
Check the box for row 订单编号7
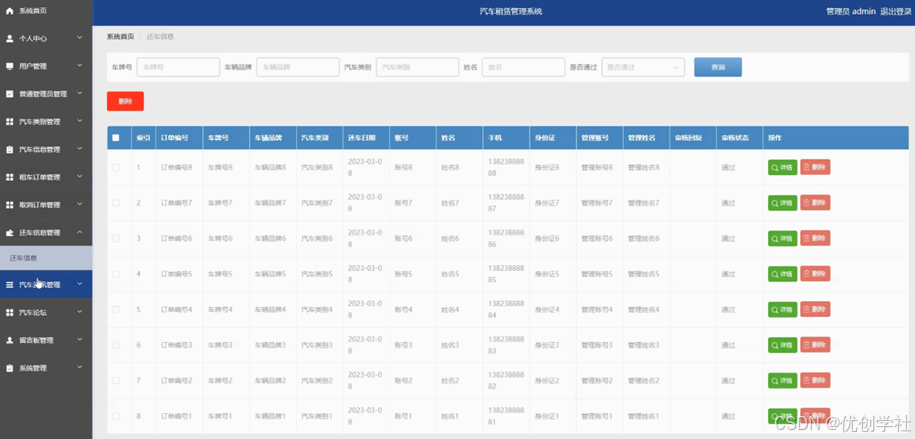click(x=116, y=203)
